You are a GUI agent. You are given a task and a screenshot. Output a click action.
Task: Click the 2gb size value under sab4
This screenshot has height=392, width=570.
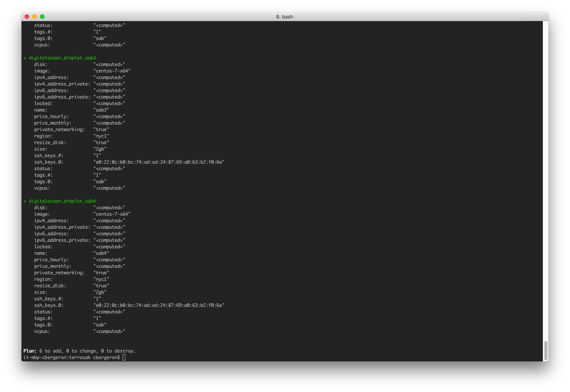click(x=100, y=292)
